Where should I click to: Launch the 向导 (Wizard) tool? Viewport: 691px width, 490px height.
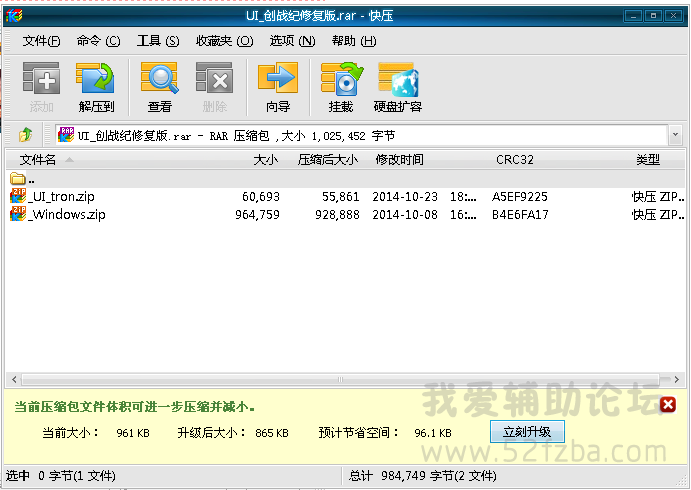pos(277,87)
